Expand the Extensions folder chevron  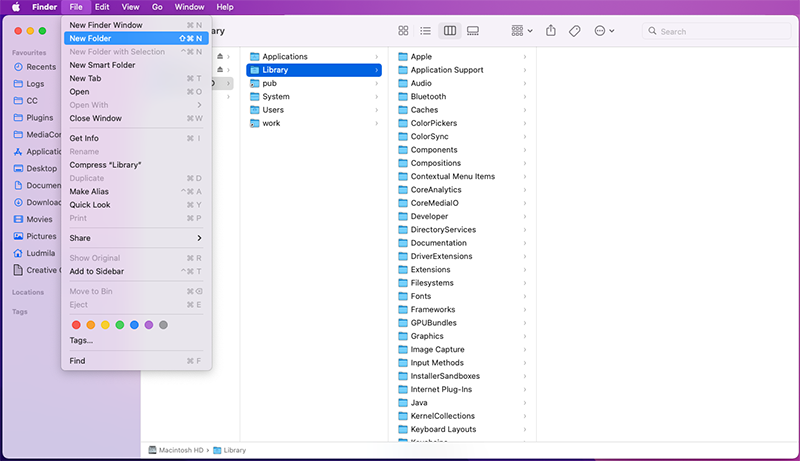(524, 270)
